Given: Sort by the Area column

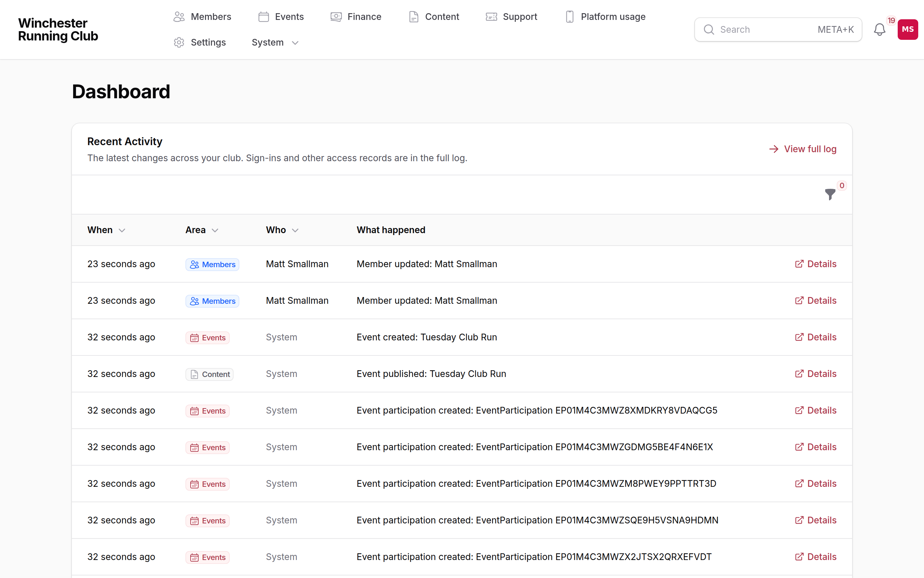Looking at the screenshot, I should point(201,230).
